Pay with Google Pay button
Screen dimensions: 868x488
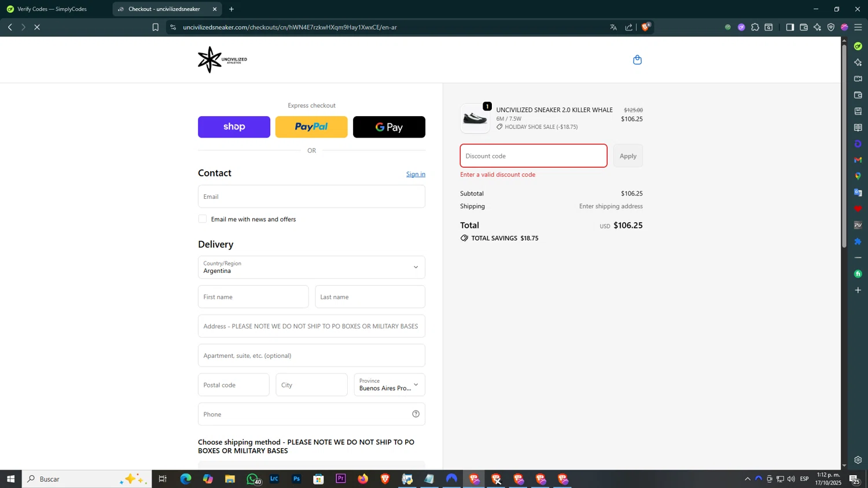[389, 127]
